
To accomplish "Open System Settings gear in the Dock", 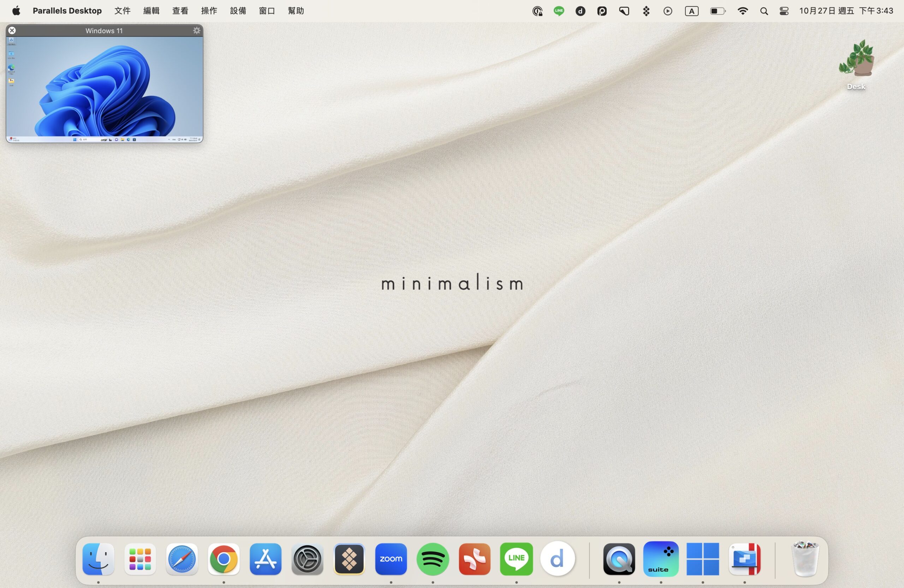I will 307,559.
